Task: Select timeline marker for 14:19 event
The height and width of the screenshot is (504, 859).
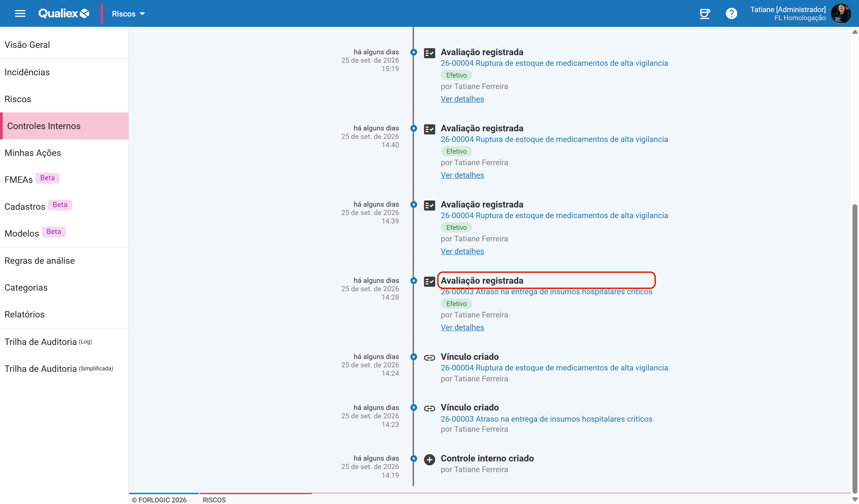Action: point(414,459)
